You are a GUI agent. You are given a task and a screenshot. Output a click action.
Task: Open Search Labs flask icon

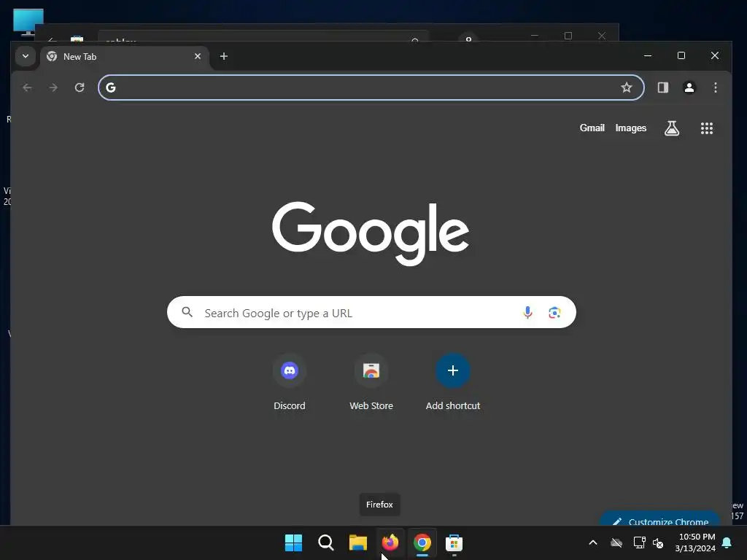[672, 128]
